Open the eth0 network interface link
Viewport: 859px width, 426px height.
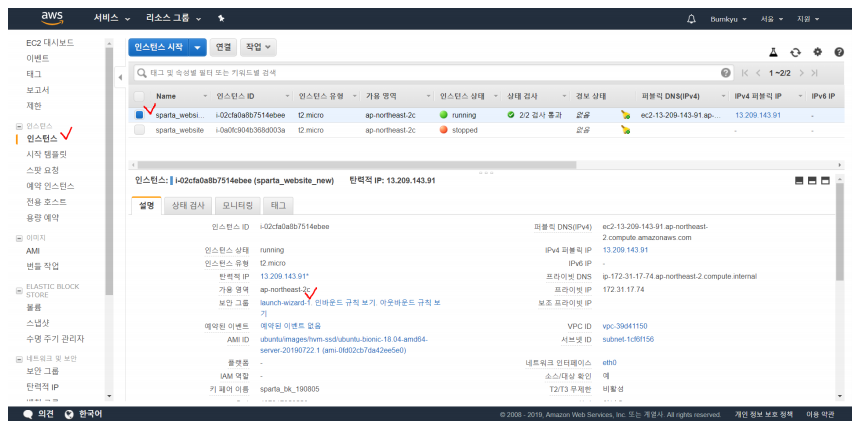point(609,362)
